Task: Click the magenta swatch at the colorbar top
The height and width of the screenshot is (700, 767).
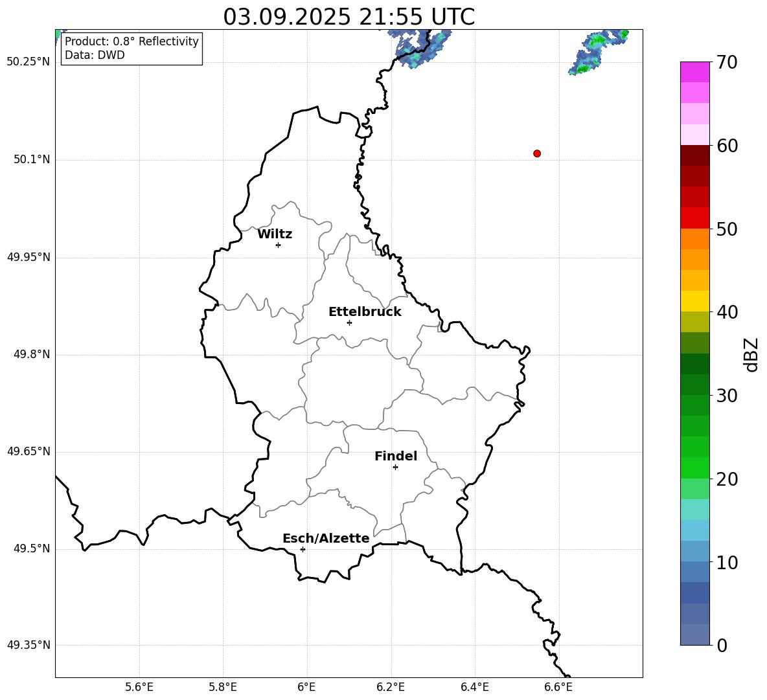Action: [x=695, y=72]
